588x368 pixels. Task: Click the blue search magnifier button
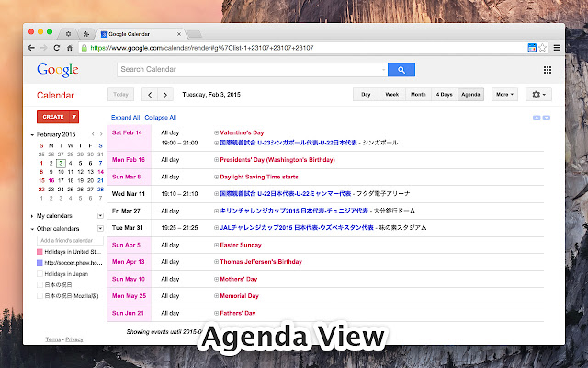401,70
